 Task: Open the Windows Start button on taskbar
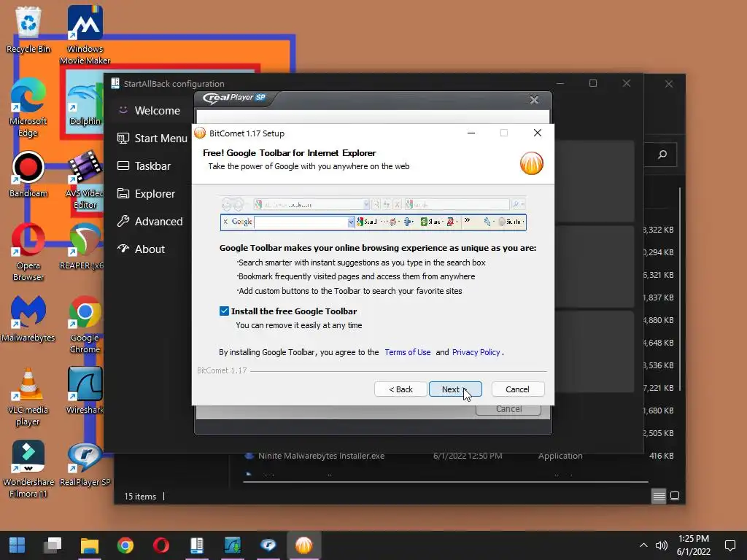click(18, 545)
